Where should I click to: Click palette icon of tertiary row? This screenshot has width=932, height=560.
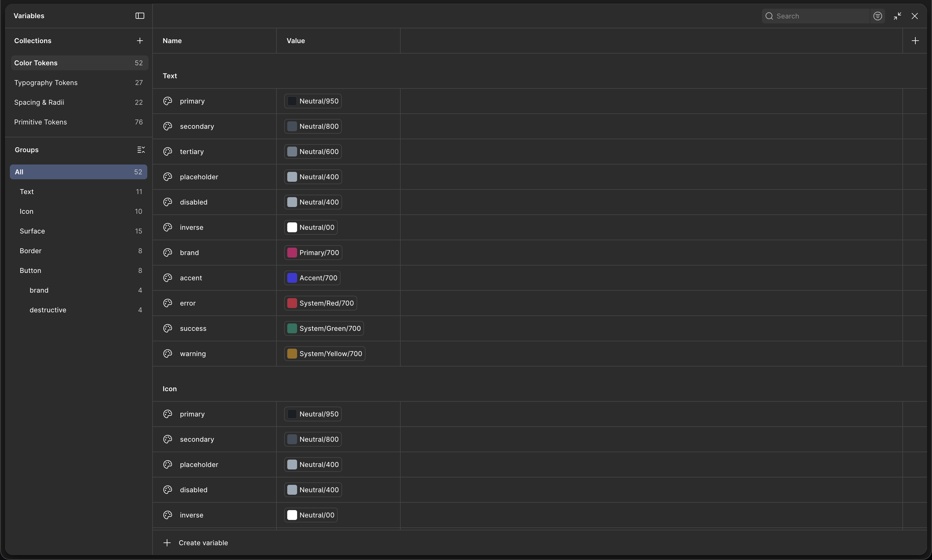[x=168, y=152]
